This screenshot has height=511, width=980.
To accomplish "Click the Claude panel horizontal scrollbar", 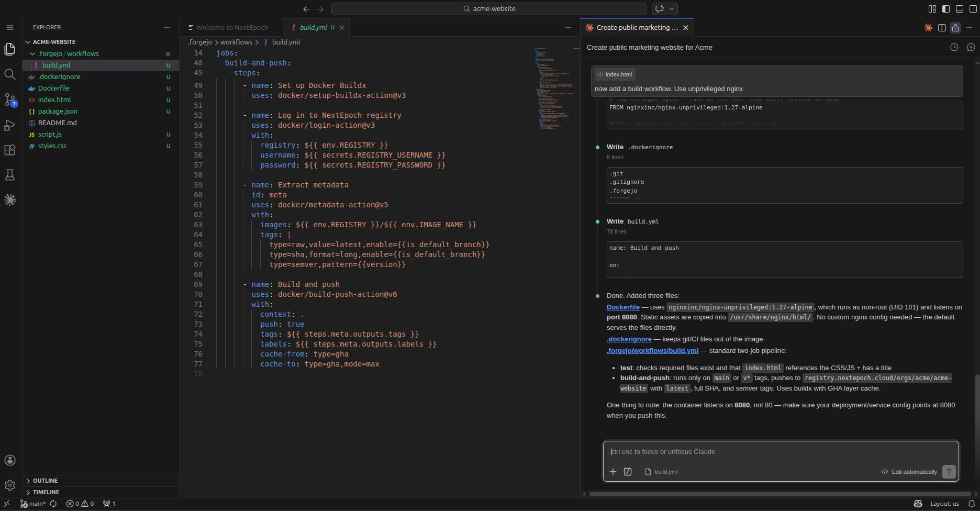I will coord(780,494).
